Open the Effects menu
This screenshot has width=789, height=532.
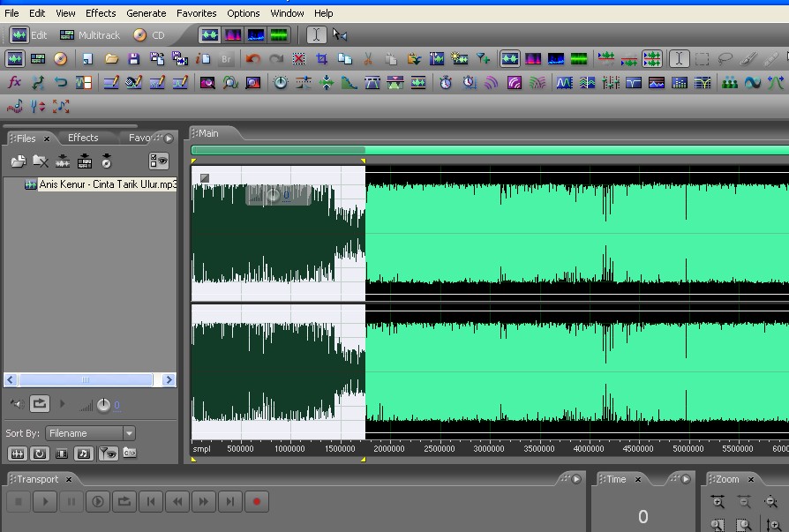point(101,13)
